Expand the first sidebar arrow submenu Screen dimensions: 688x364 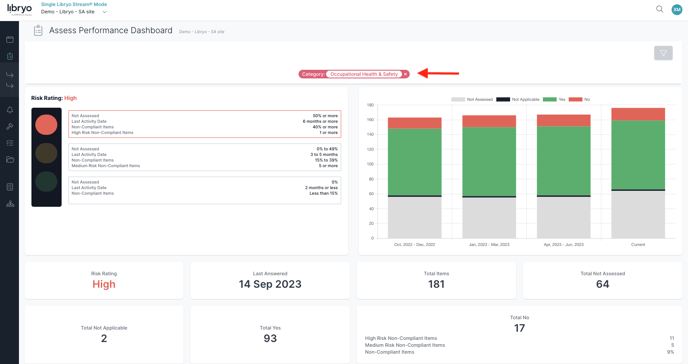click(x=10, y=75)
